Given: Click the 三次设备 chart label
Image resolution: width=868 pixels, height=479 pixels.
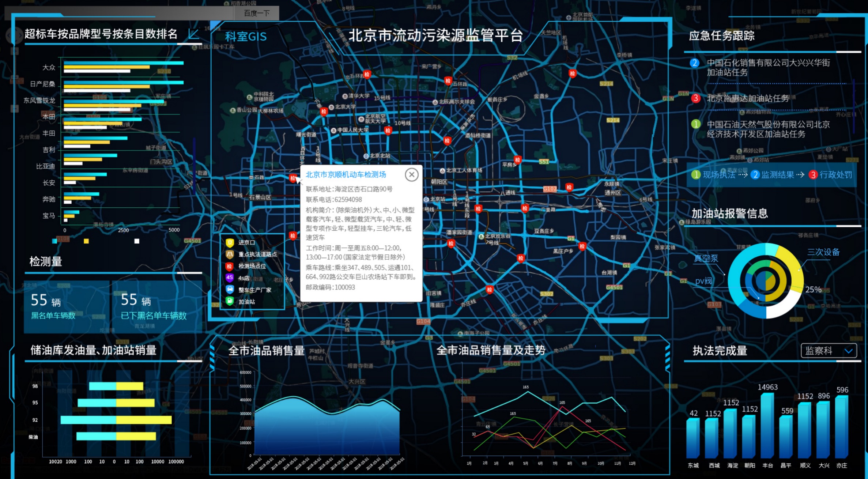Looking at the screenshot, I should pos(823,252).
